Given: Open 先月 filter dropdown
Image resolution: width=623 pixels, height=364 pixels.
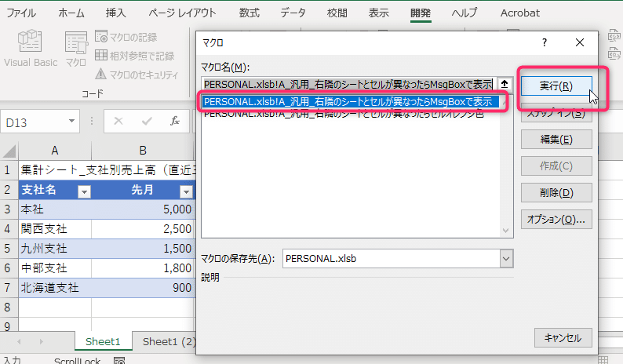Looking at the screenshot, I should [x=186, y=192].
